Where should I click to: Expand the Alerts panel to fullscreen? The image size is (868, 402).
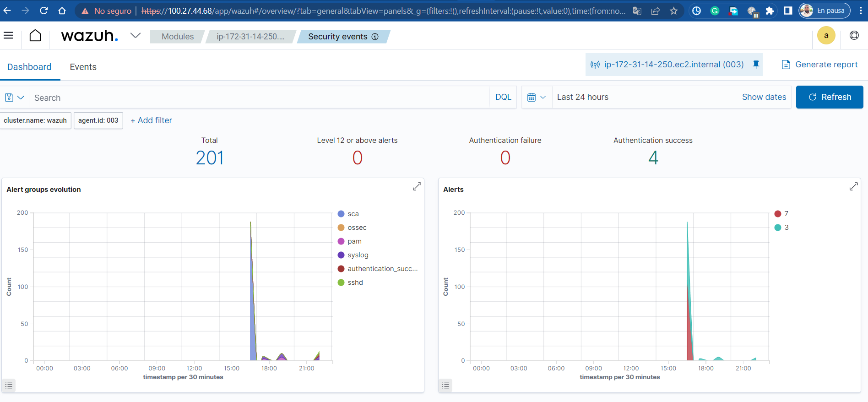point(853,186)
